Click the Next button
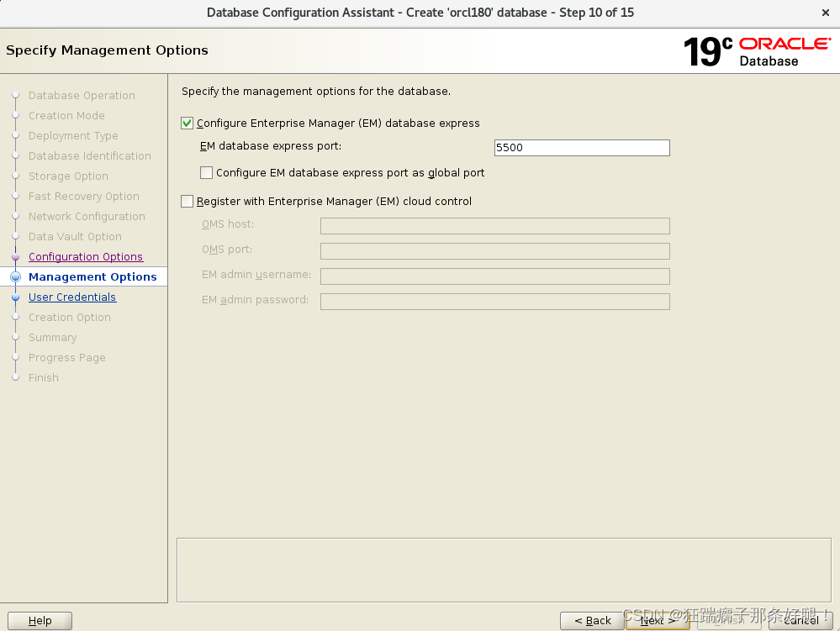 point(658,621)
